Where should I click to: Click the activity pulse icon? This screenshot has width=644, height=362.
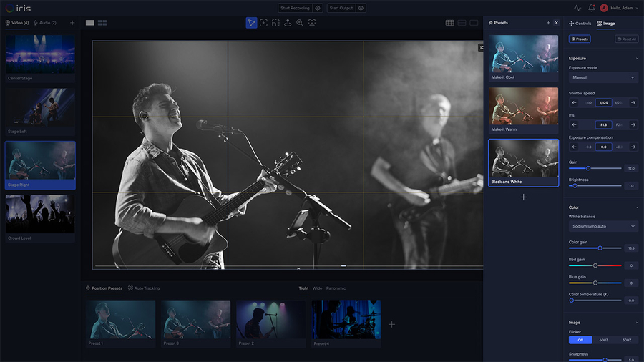click(577, 8)
